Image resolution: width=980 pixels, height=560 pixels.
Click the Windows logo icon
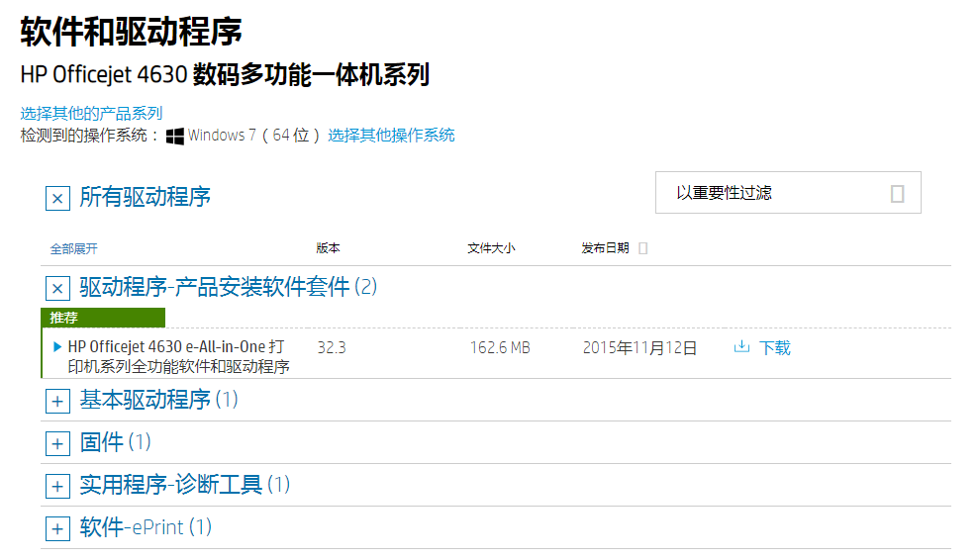coord(175,137)
